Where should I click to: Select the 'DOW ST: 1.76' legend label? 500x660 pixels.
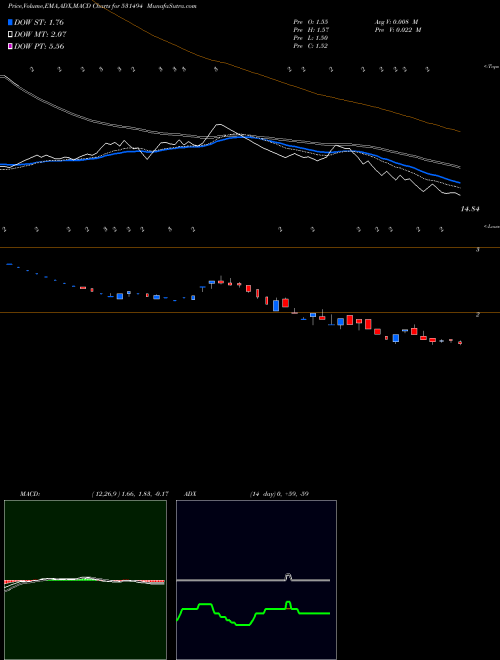[x=39, y=22]
